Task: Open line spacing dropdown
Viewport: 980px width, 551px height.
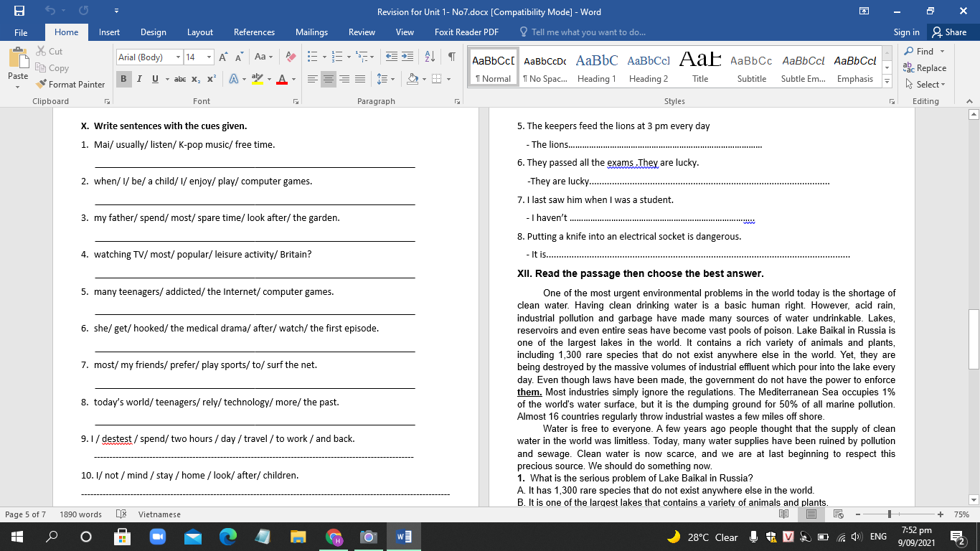Action: (x=385, y=79)
